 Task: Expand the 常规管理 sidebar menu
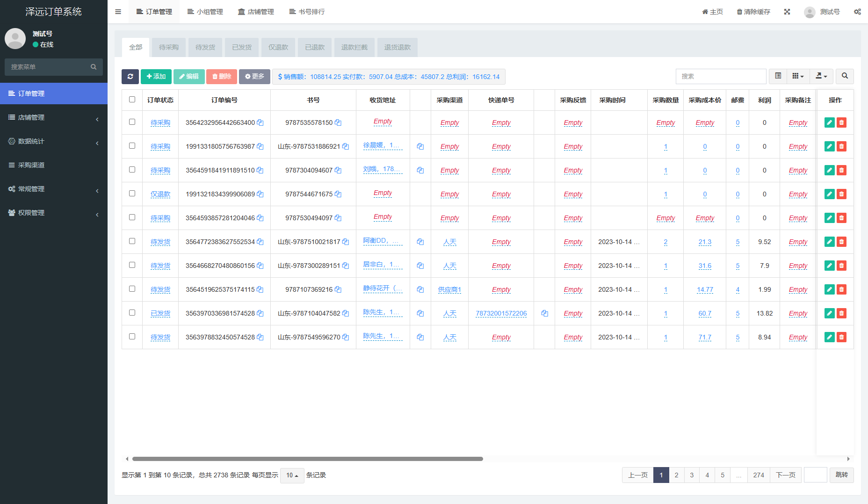[54, 189]
